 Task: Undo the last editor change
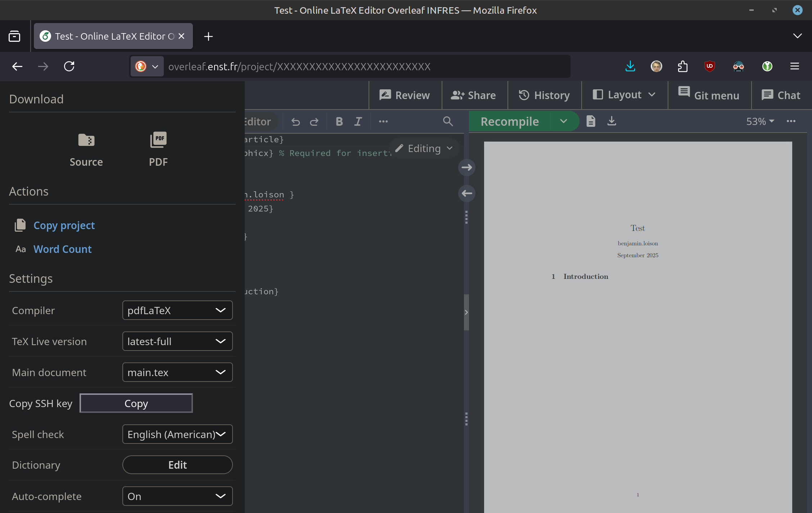[x=296, y=122]
